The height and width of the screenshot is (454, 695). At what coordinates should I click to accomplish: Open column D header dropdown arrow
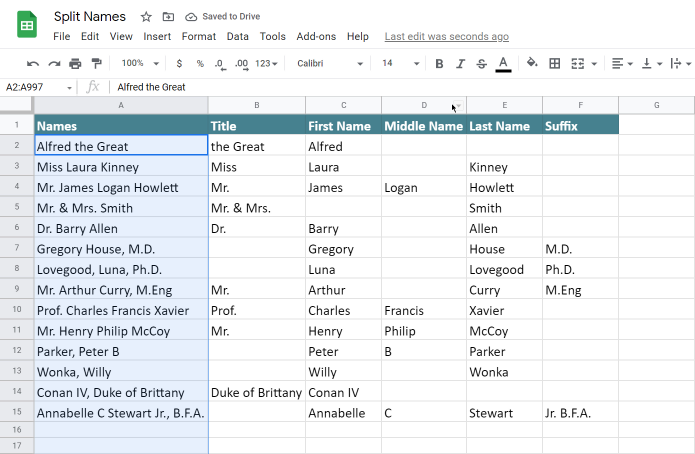[459, 106]
